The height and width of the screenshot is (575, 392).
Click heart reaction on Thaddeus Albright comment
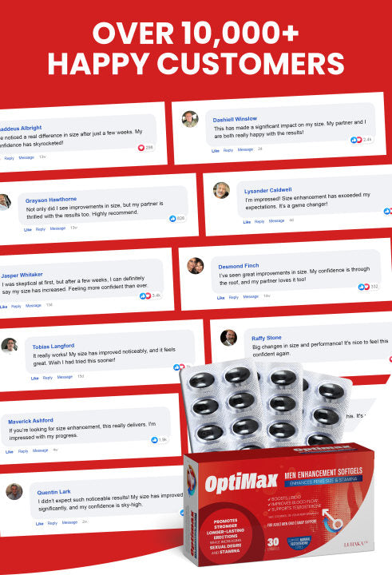coord(141,148)
